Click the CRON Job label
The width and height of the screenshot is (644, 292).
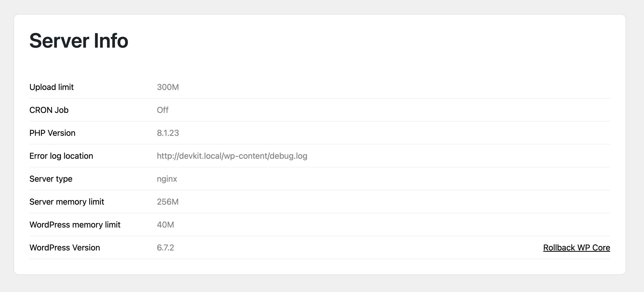point(49,110)
